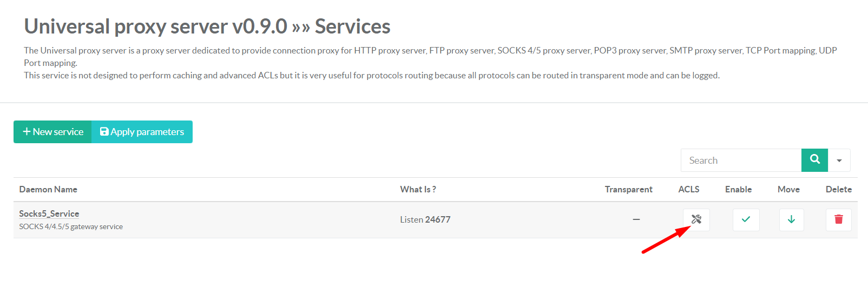The width and height of the screenshot is (868, 281).
Task: Focus the Search input field
Action: (740, 160)
